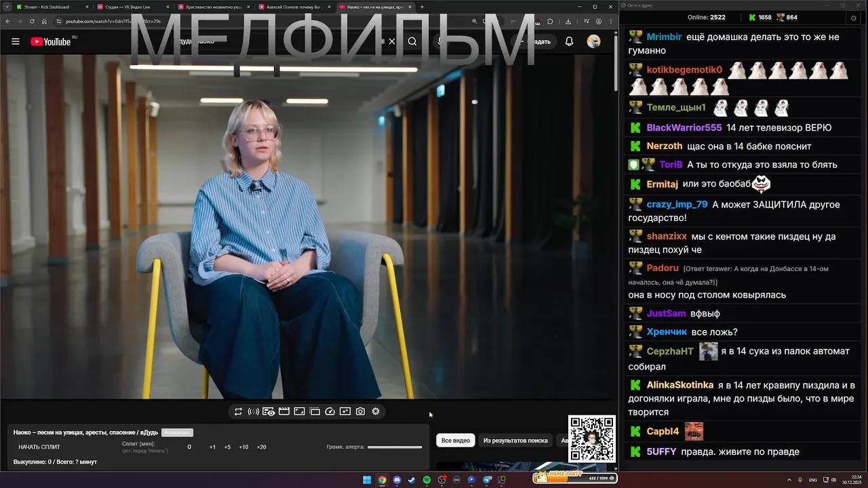Image resolution: width=868 pixels, height=488 pixels.
Task: Click the browser back arrow
Action: point(7,21)
